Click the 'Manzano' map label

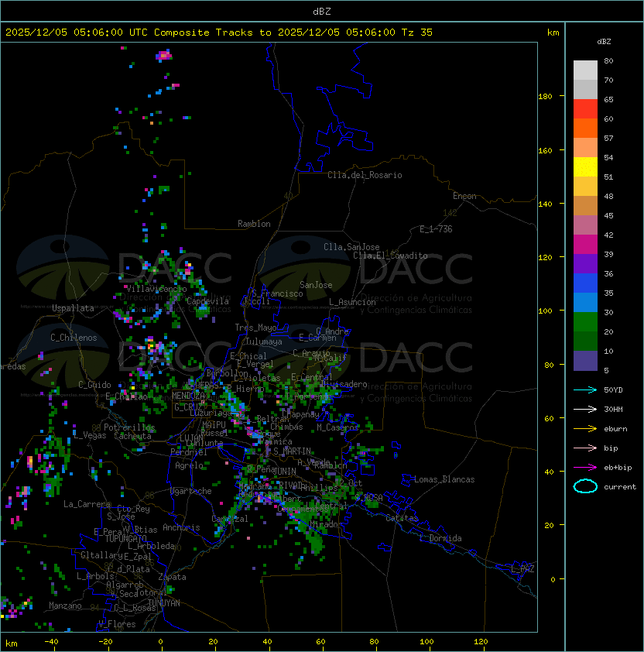point(65,606)
